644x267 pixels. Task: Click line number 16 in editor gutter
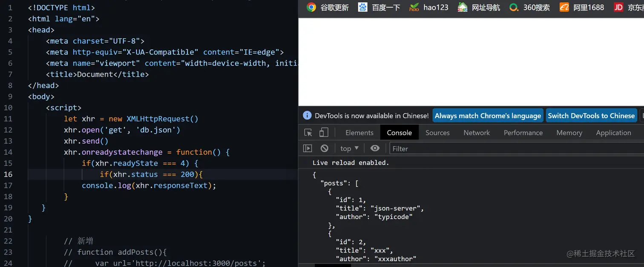tap(8, 174)
